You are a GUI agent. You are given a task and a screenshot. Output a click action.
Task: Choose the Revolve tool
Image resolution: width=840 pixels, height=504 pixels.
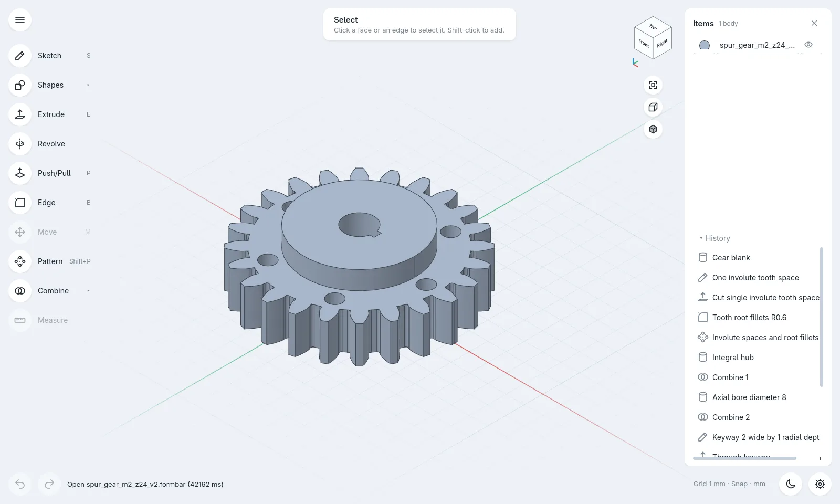pyautogui.click(x=20, y=144)
